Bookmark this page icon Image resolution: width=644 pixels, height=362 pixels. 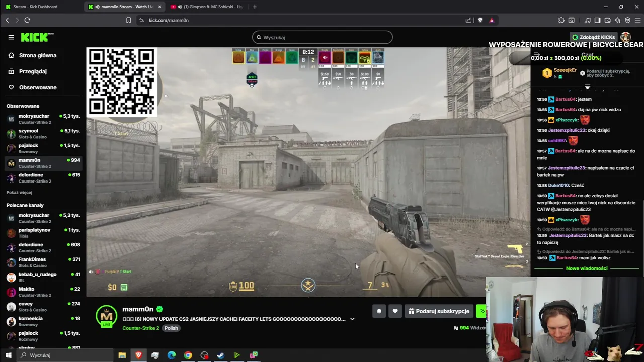pos(128,20)
